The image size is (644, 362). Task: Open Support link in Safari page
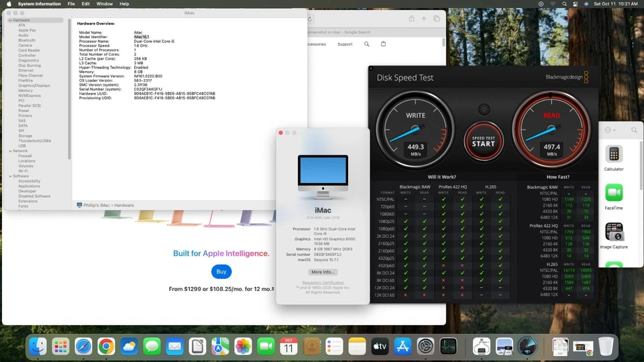(345, 44)
